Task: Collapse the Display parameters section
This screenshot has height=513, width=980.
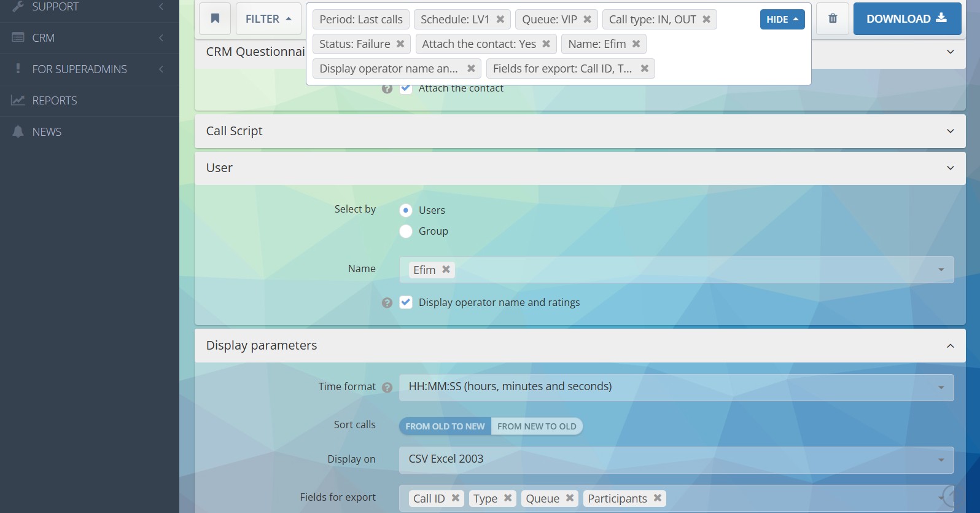Action: click(951, 346)
